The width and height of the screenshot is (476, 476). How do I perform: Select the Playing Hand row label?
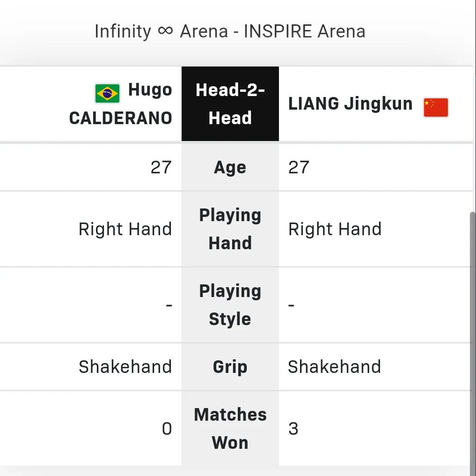230,229
